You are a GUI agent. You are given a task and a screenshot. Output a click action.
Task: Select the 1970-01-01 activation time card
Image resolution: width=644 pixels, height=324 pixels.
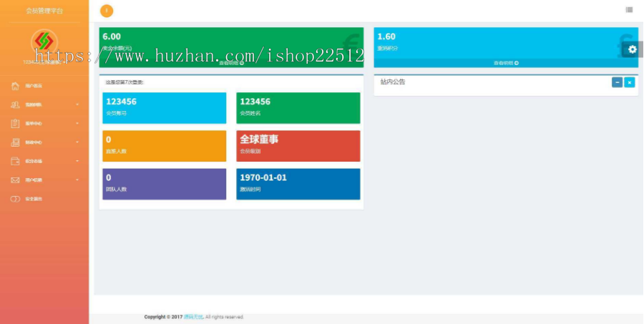coord(298,184)
